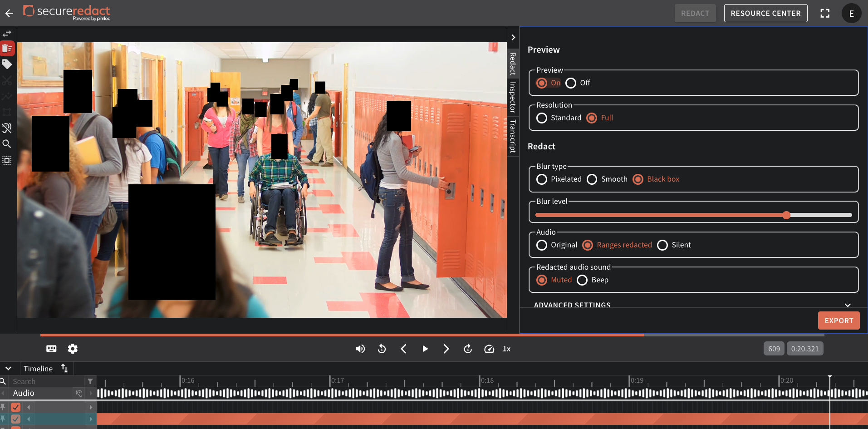Uncheck the highlighted teal track checkbox
This screenshot has height=429, width=868.
16,419
